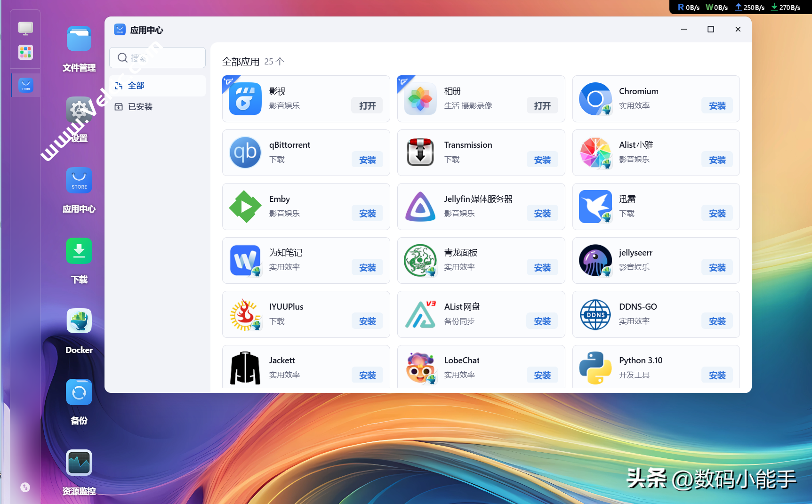Click the Python 3.10 app icon
Image resolution: width=812 pixels, height=504 pixels.
click(595, 368)
